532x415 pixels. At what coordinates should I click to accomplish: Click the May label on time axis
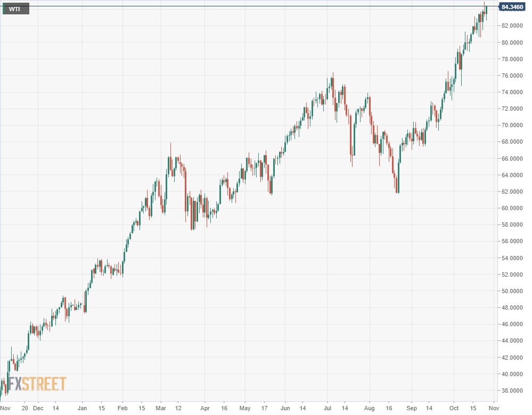tap(245, 408)
